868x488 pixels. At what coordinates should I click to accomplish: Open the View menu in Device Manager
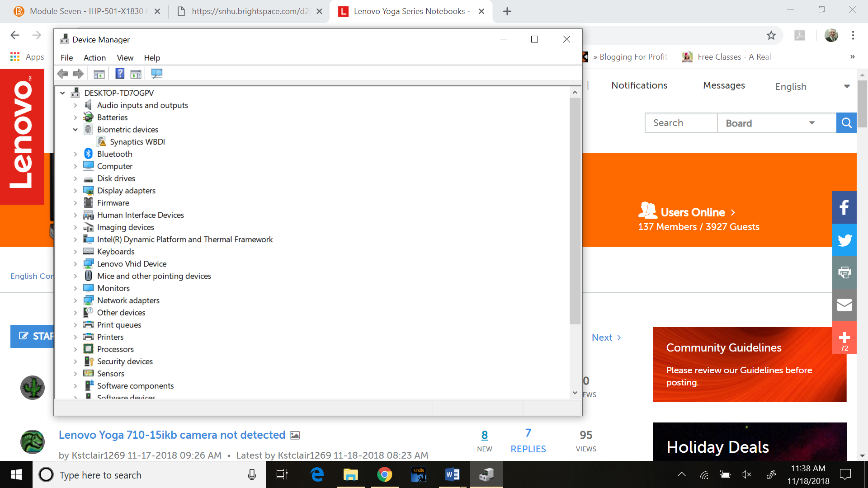click(x=125, y=57)
